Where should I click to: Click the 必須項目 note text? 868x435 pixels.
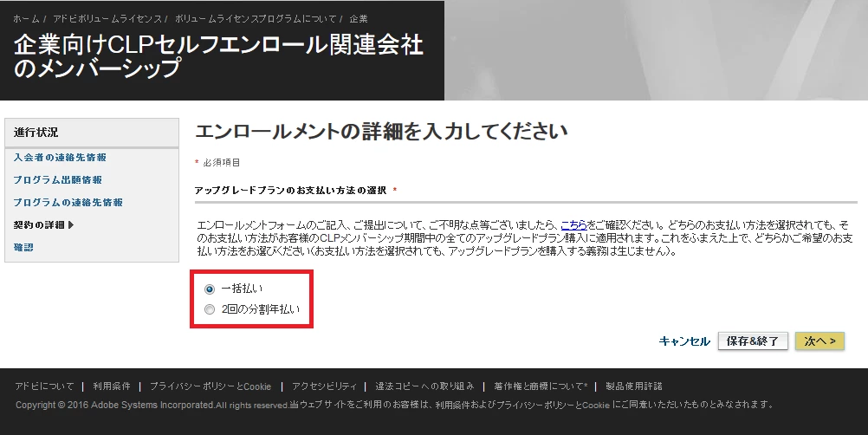pyautogui.click(x=222, y=163)
